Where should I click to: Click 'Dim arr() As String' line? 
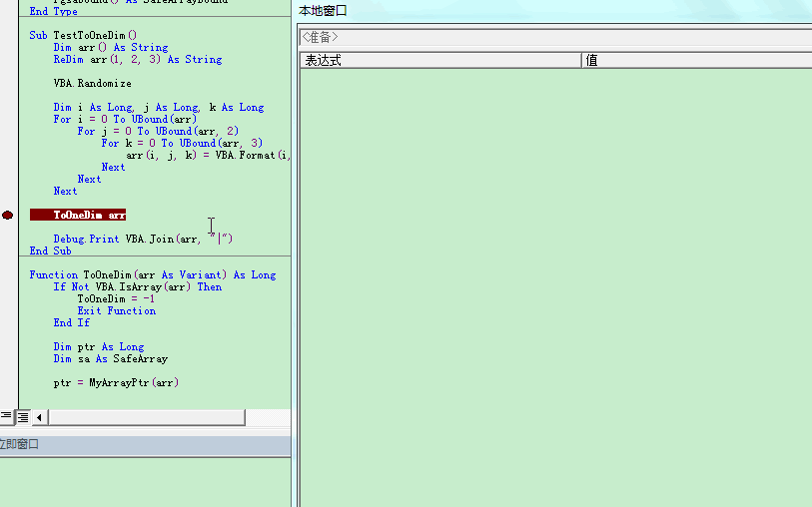(x=111, y=47)
